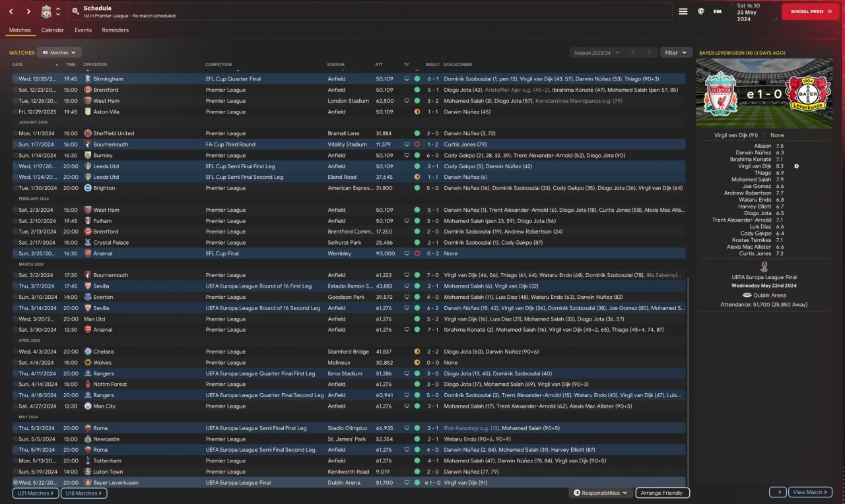Toggle the marker on the Everton row
This screenshot has width=845, height=504.
pos(15,297)
